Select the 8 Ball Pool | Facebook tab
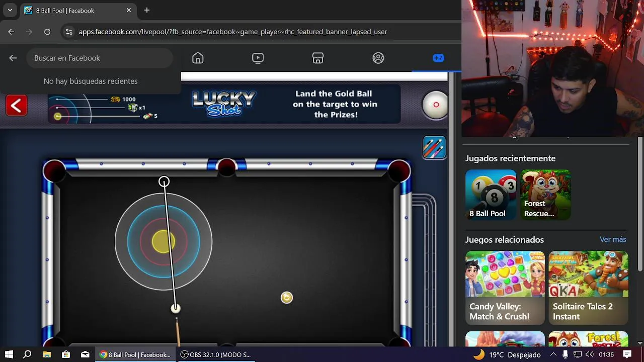 (78, 10)
